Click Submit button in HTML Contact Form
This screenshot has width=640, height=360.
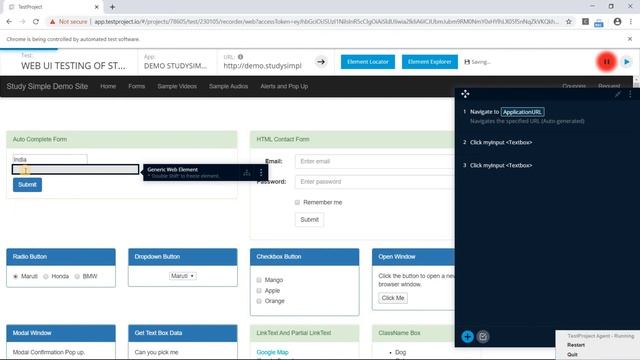(x=309, y=220)
